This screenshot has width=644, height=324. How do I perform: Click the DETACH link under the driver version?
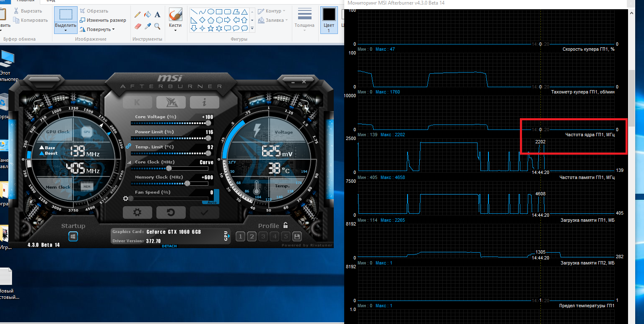[169, 246]
